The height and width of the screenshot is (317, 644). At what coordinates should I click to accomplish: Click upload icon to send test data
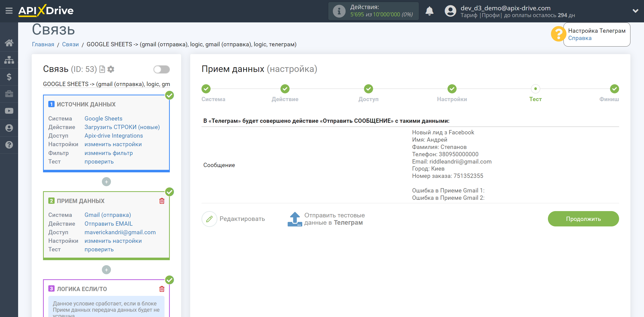pyautogui.click(x=295, y=219)
